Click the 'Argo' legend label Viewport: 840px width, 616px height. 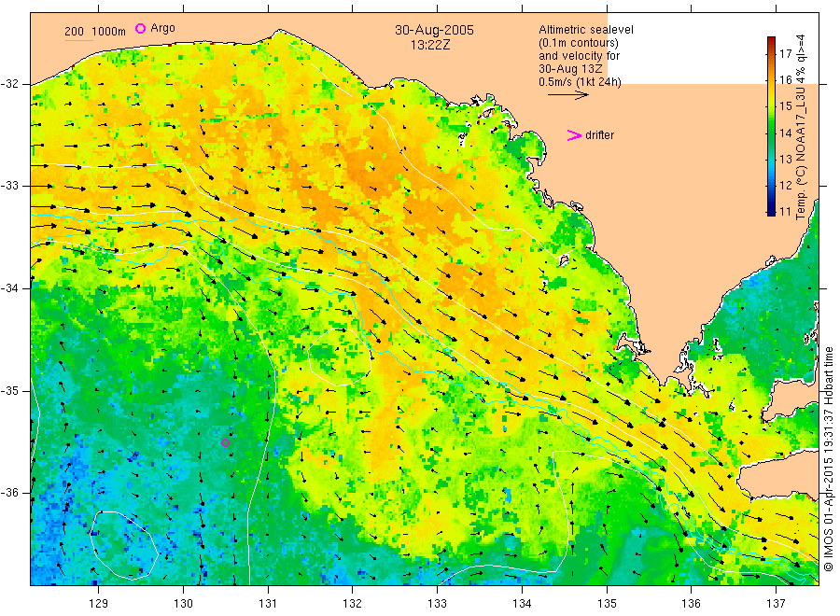pyautogui.click(x=162, y=28)
